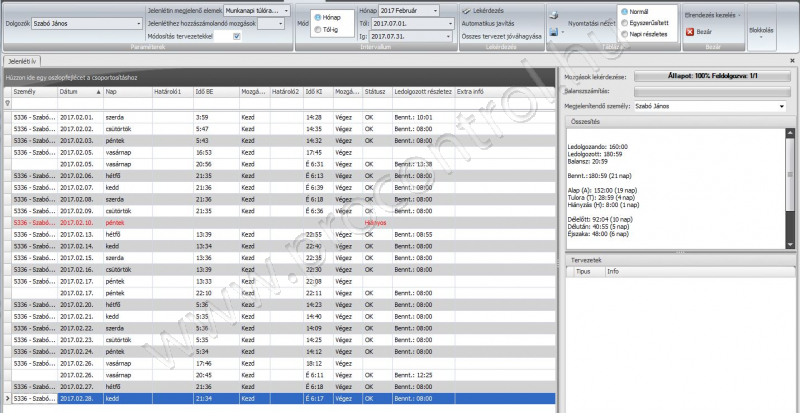The height and width of the screenshot is (413, 800).
Task: Click the Info header in Tervezetek
Action: (x=699, y=272)
